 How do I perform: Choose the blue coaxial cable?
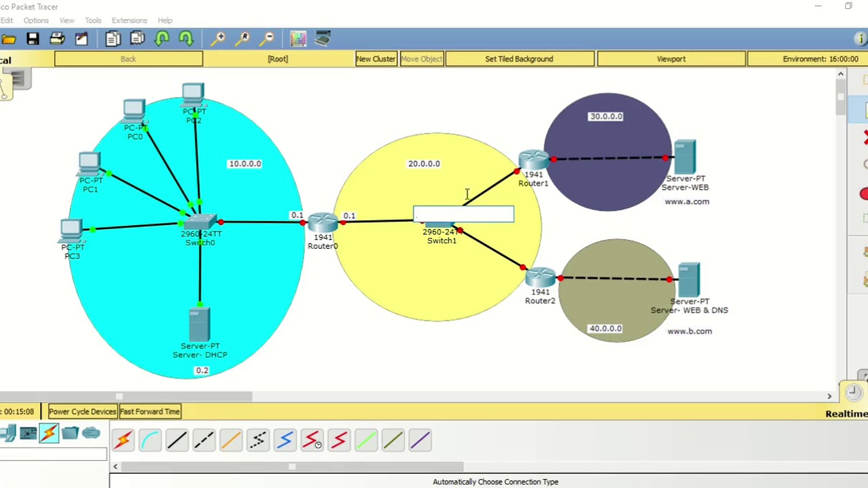pos(285,441)
